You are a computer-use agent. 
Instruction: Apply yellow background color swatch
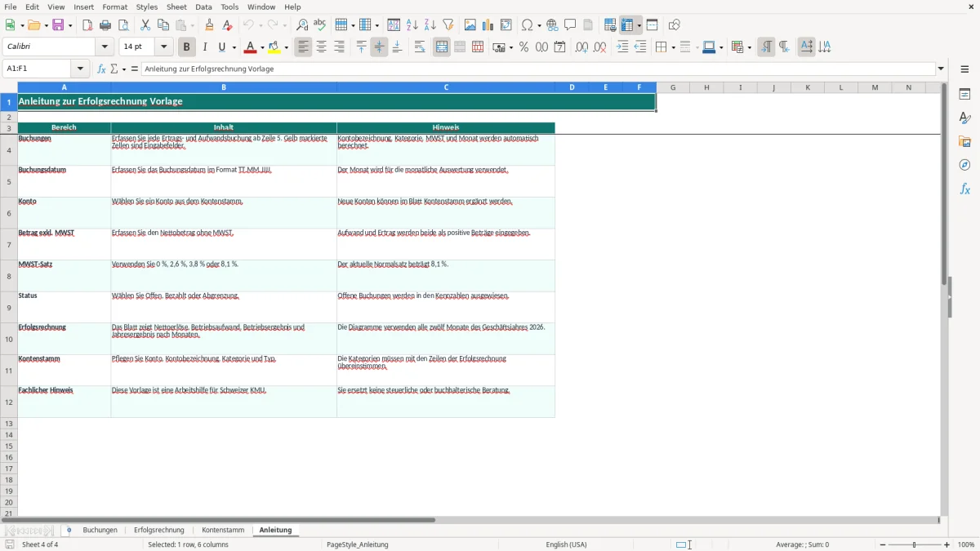point(274,47)
